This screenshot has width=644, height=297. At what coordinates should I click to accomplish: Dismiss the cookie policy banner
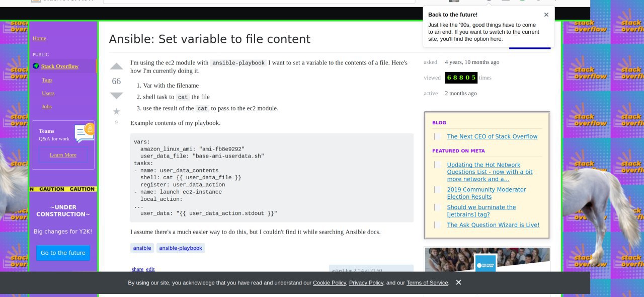[458, 282]
